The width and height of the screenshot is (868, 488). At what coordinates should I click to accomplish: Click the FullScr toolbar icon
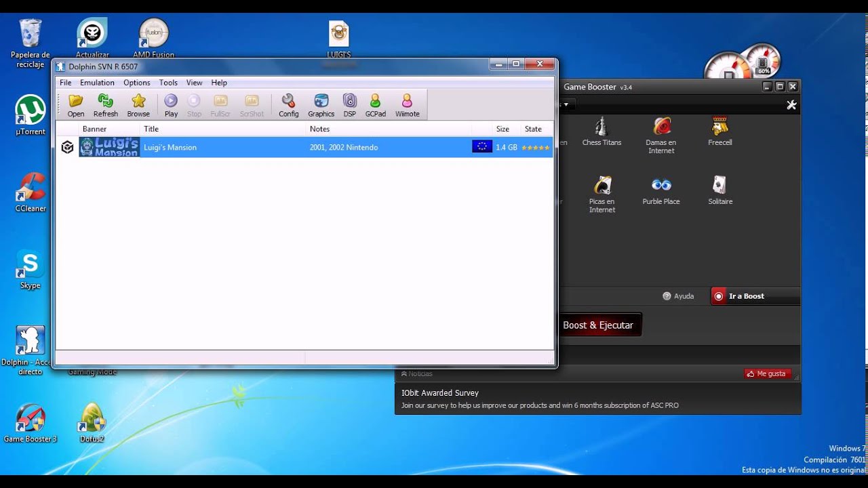point(220,106)
